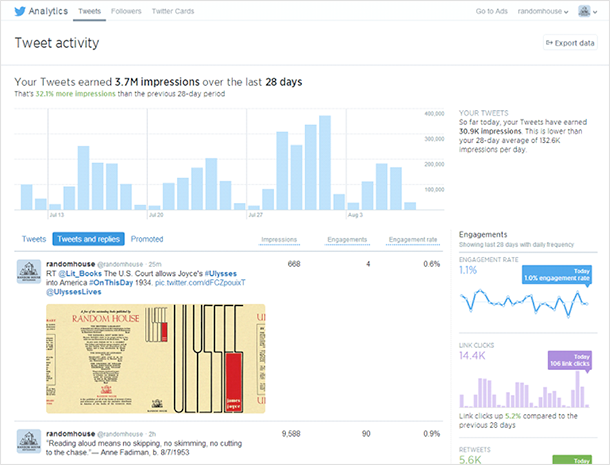Click the '25m' tweet timestamp
Image resolution: width=610 pixels, height=465 pixels.
(x=155, y=264)
